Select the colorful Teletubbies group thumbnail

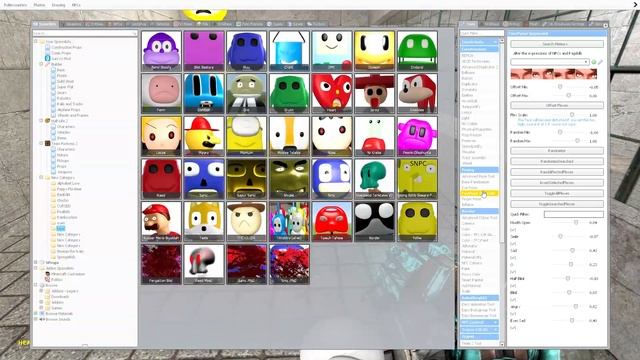[x=289, y=221]
